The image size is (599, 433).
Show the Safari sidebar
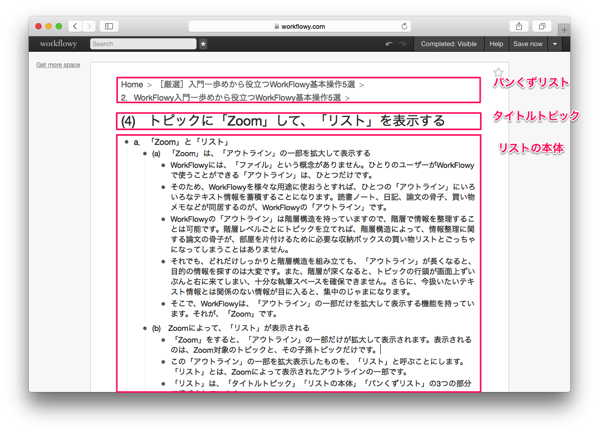(x=109, y=26)
